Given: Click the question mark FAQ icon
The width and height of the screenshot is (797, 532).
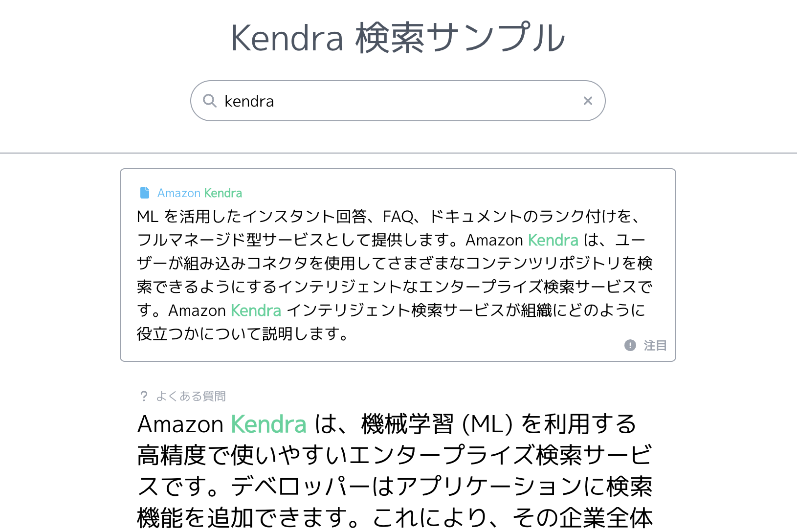Looking at the screenshot, I should pyautogui.click(x=144, y=396).
